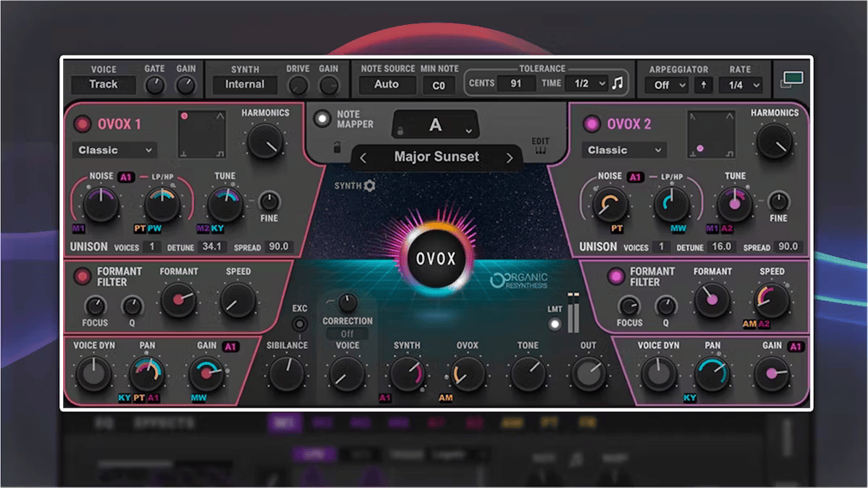
Task: Click the Note Source Auto selector
Action: tap(386, 84)
